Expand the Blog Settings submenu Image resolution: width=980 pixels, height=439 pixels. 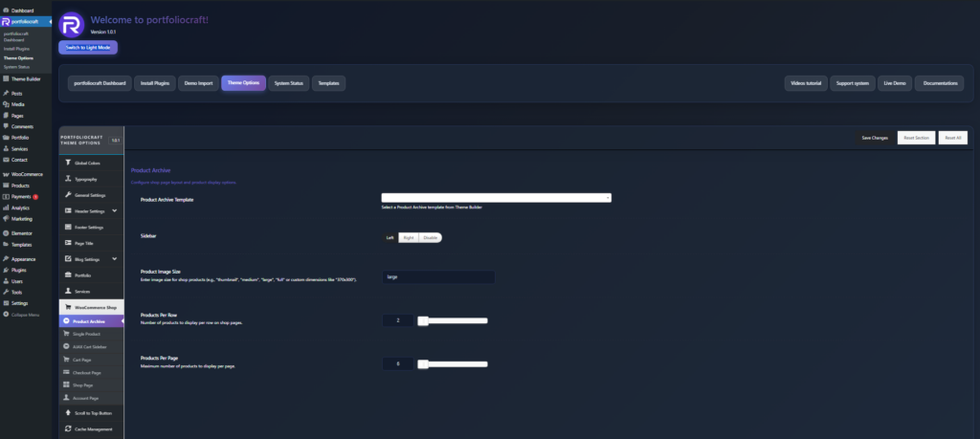coord(115,258)
